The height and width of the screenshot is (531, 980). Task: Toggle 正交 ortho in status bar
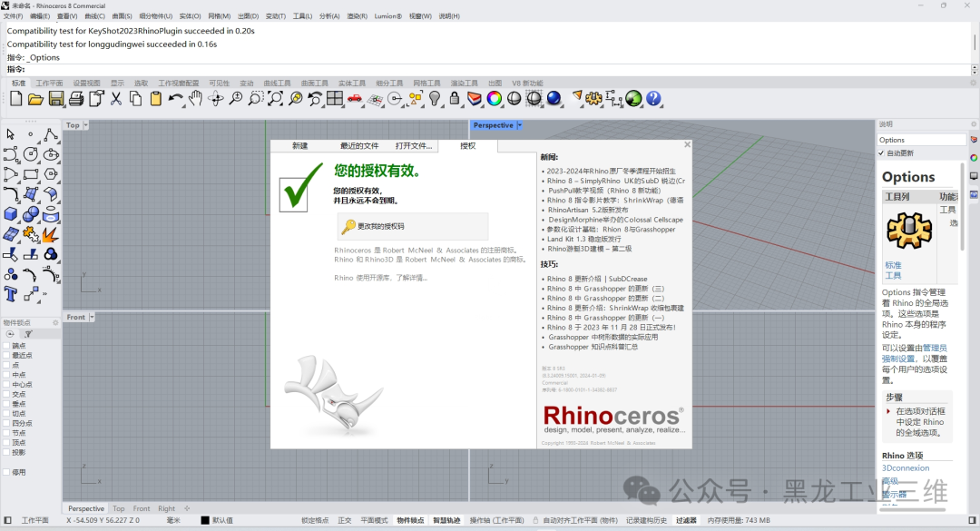coord(345,520)
